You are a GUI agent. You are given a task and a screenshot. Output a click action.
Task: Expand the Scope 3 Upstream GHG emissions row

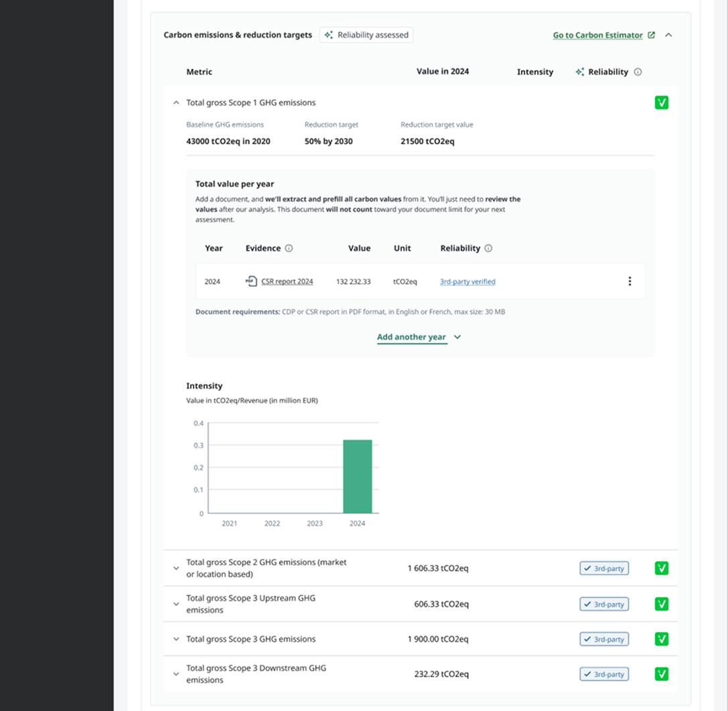[x=176, y=604]
